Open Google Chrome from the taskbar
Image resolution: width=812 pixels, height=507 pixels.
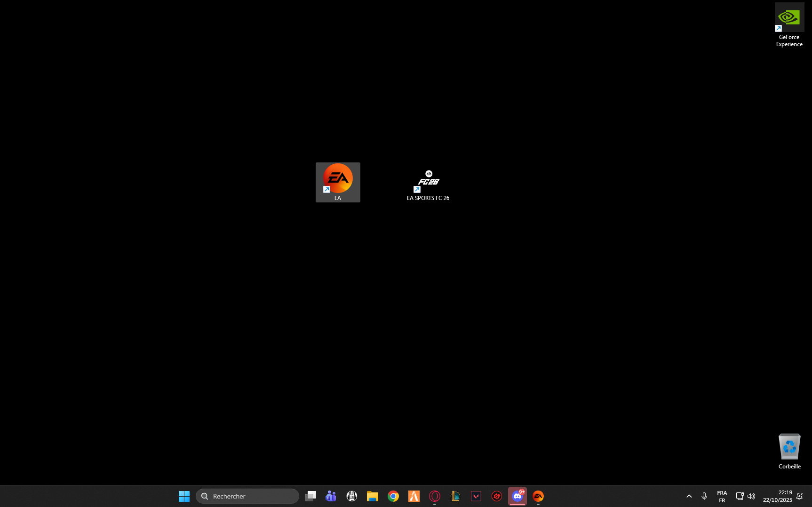pos(393,496)
